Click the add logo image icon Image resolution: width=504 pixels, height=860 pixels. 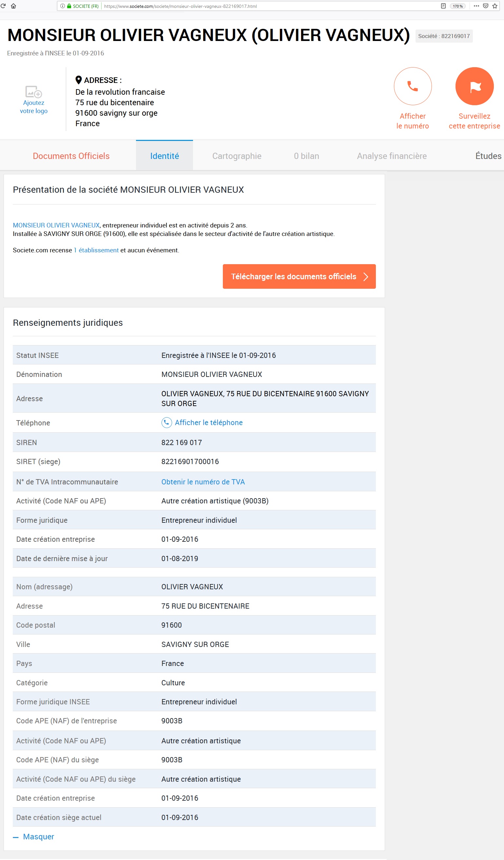click(x=33, y=92)
